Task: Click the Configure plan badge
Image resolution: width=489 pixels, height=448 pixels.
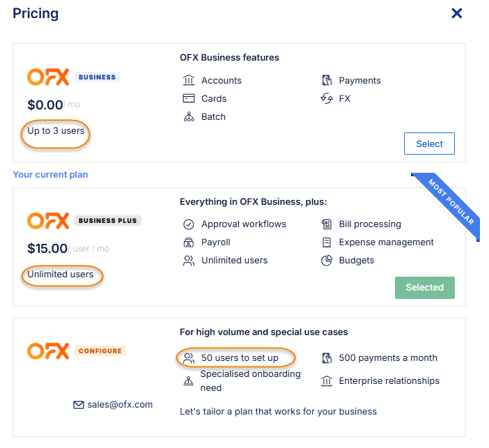Action: click(x=100, y=351)
